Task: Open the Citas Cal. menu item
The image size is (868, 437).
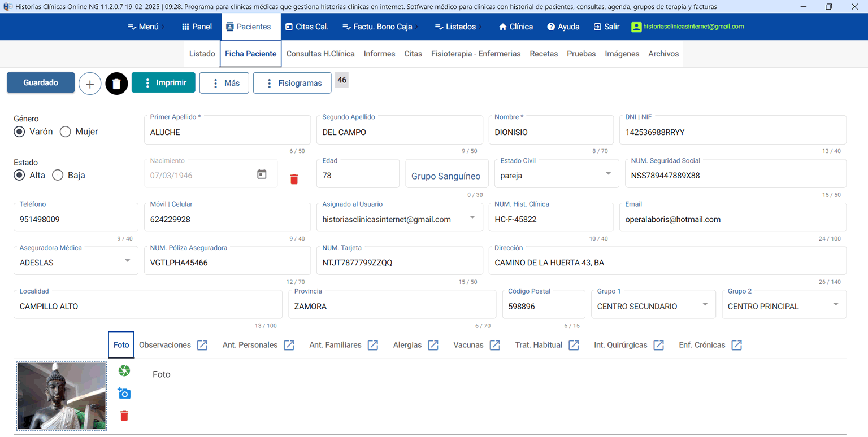Action: tap(307, 27)
